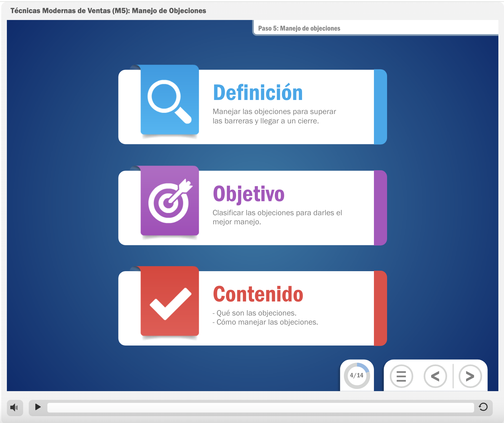Viewport: 504px width, 423px height.
Task: Mute the audio with the speaker icon
Action: click(x=14, y=407)
